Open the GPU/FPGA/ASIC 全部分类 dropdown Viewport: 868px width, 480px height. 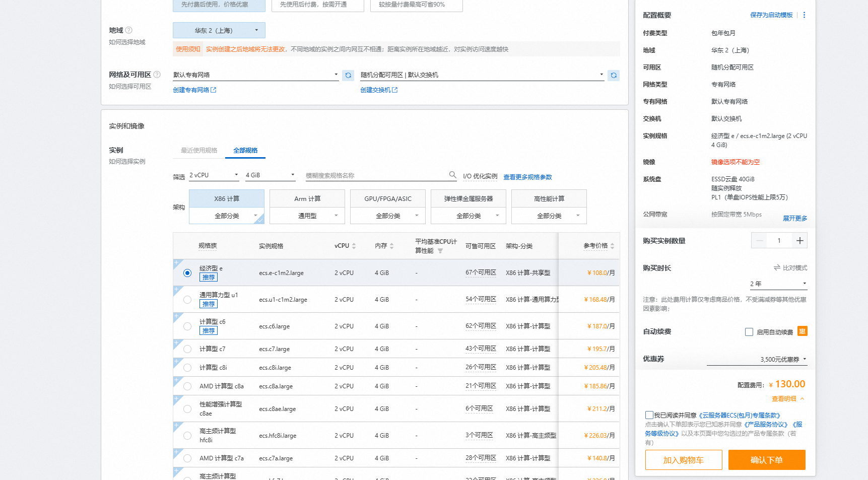(x=388, y=216)
